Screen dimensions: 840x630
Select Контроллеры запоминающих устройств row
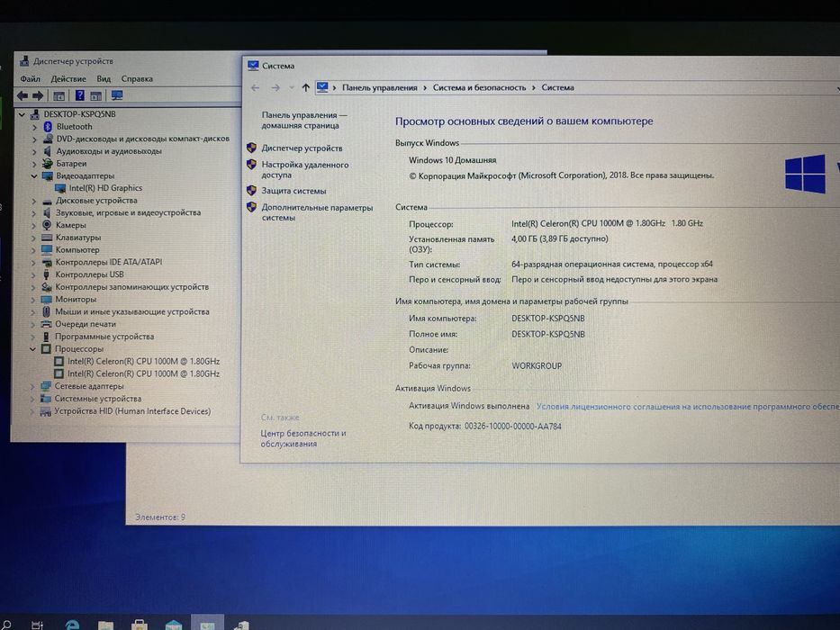point(131,287)
